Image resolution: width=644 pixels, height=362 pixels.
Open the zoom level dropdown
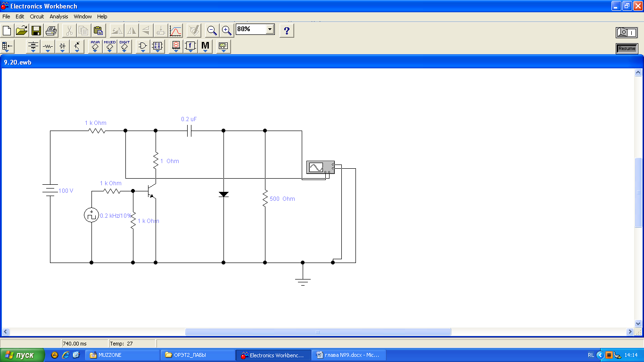tap(270, 29)
